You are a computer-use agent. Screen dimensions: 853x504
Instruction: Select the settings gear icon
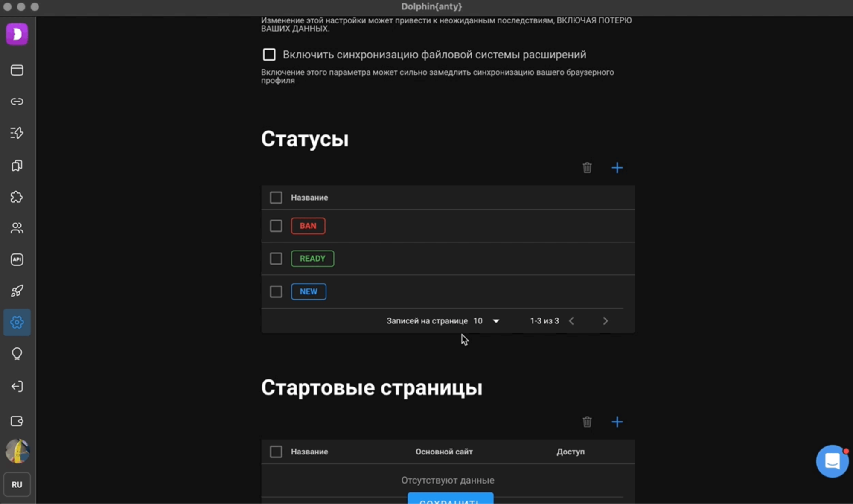click(x=17, y=322)
